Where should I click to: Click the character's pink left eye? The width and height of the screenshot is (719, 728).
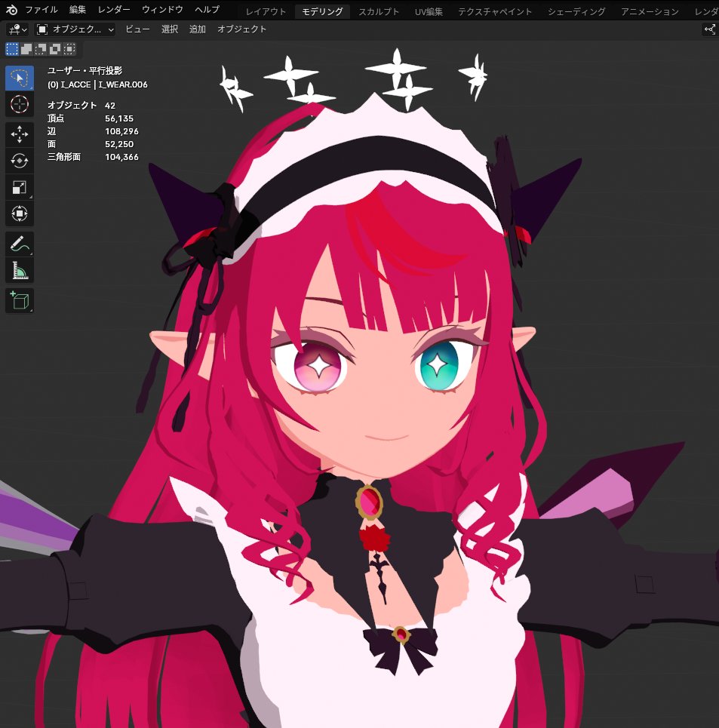[x=319, y=367]
